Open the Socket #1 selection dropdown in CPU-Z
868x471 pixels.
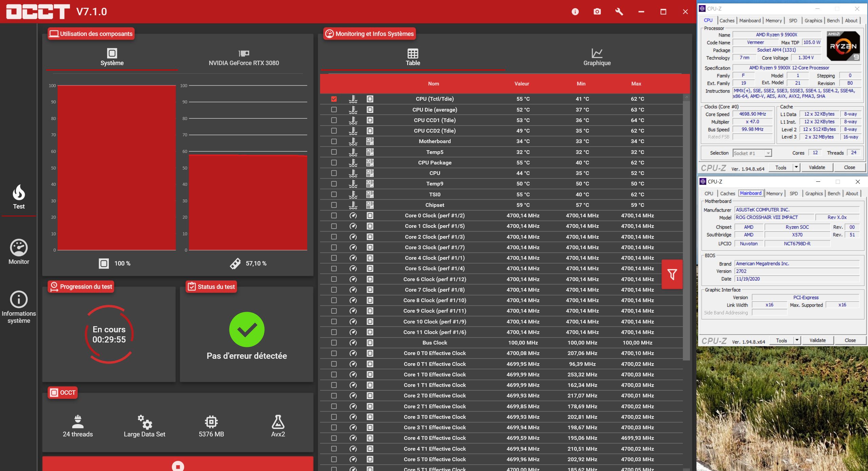(x=752, y=153)
